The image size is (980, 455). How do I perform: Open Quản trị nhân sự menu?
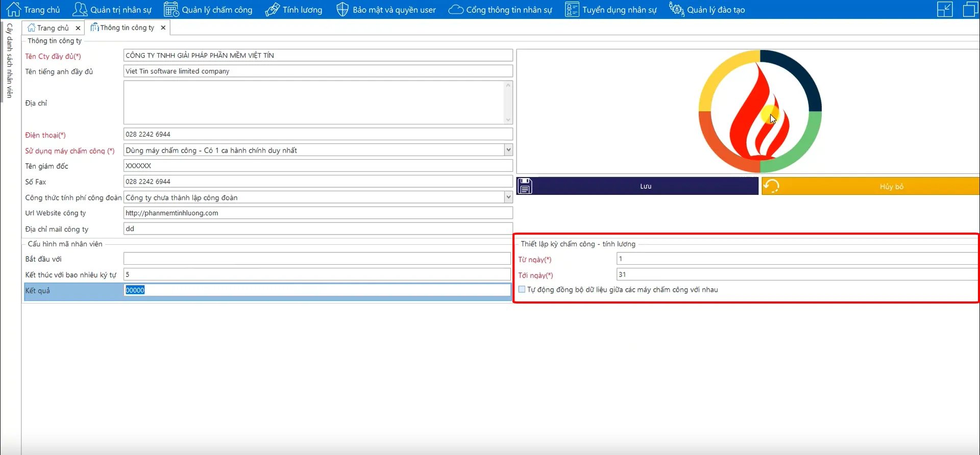click(x=112, y=10)
